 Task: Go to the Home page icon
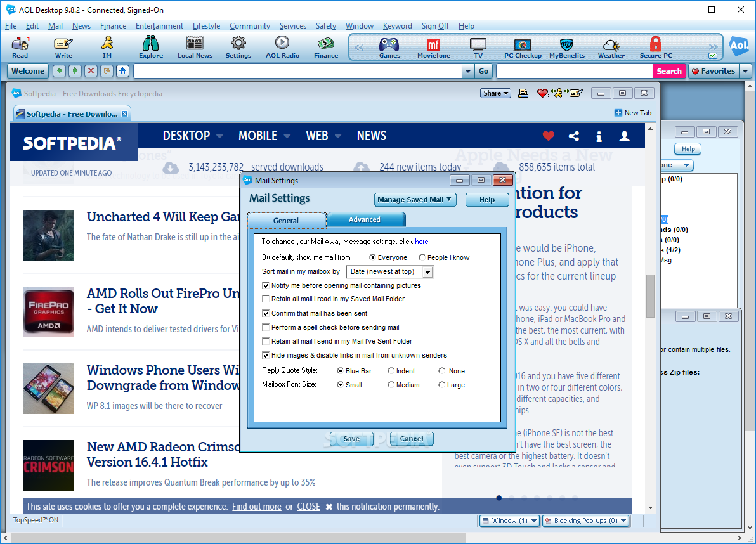point(122,71)
